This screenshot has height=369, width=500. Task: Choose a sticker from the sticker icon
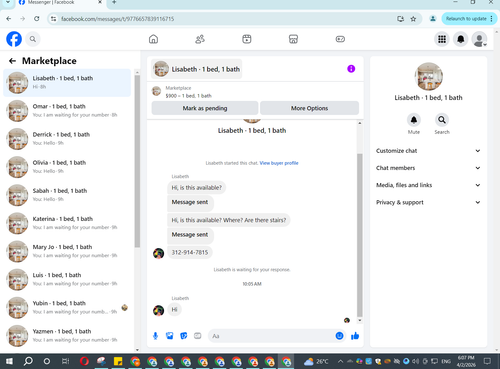(x=184, y=336)
